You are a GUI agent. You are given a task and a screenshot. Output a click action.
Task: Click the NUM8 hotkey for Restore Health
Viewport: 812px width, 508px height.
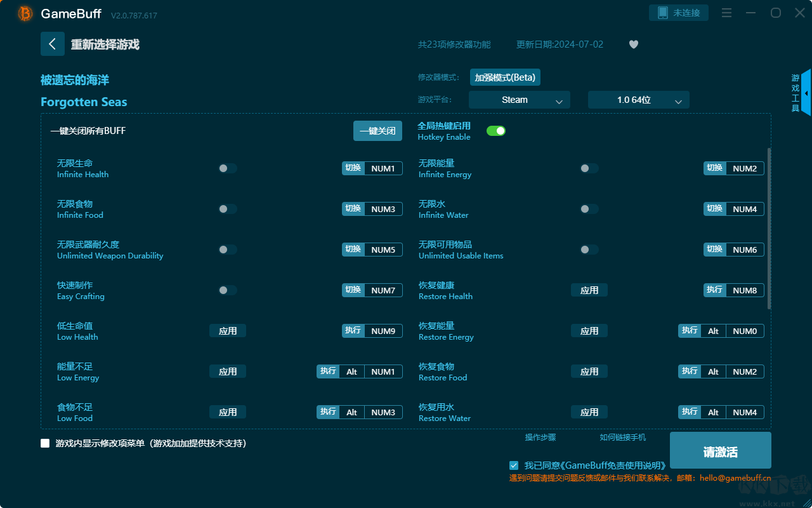(x=744, y=290)
